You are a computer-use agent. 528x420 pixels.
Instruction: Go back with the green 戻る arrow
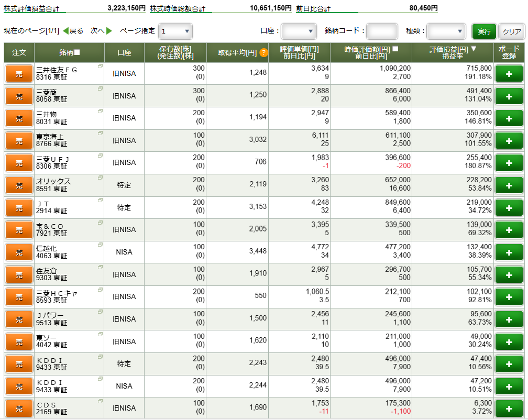click(65, 30)
